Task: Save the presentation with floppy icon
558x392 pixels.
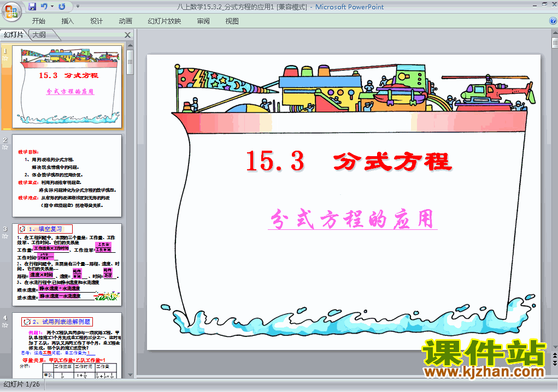Action: (32, 7)
